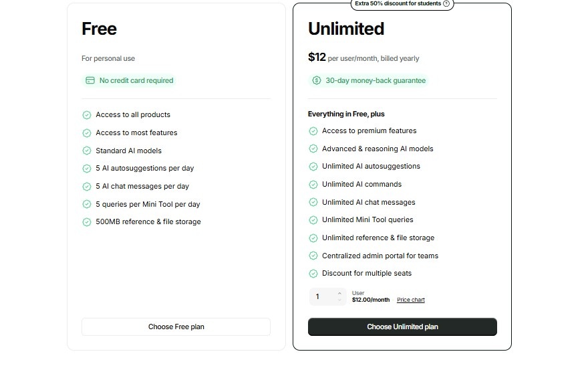The height and width of the screenshot is (374, 588).
Task: Click the Choose Free plan button
Action: pyautogui.click(x=176, y=326)
